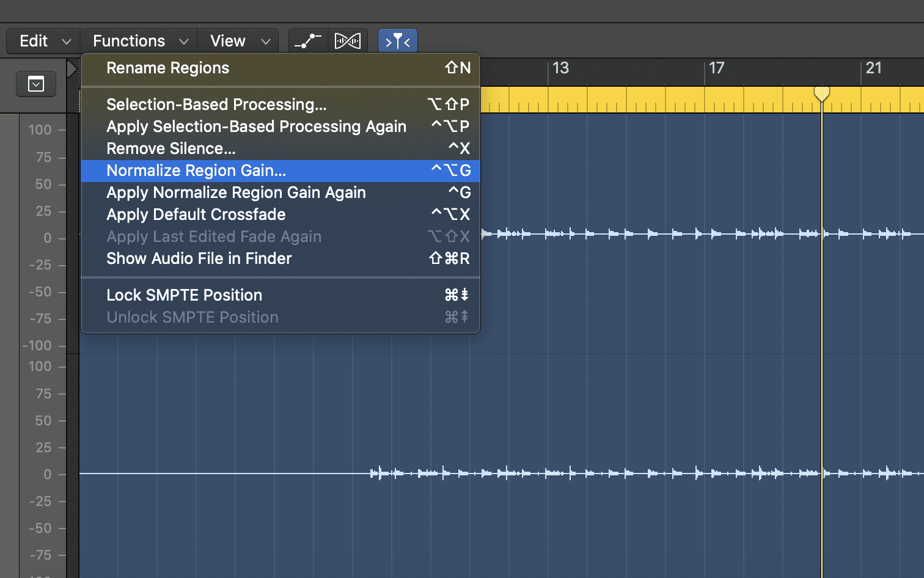The height and width of the screenshot is (578, 924).
Task: Click Apply Selection-Based Processing Again
Action: (256, 126)
